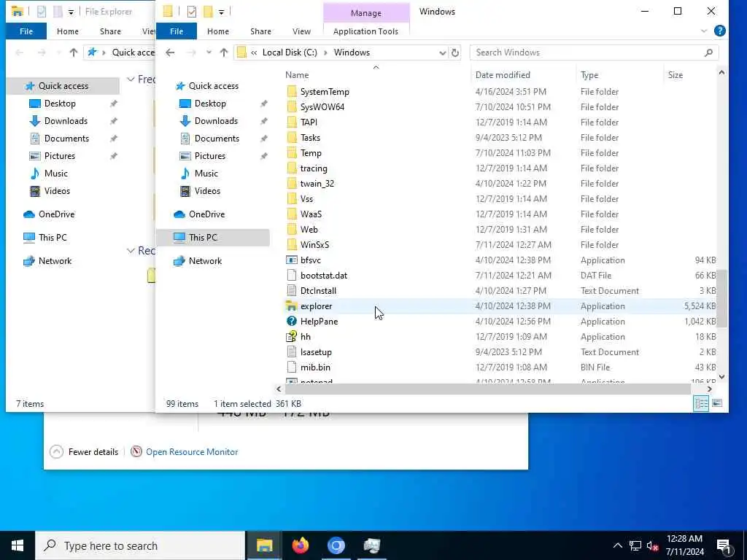
Task: Select the lsasetup text document icon
Action: tap(292, 352)
